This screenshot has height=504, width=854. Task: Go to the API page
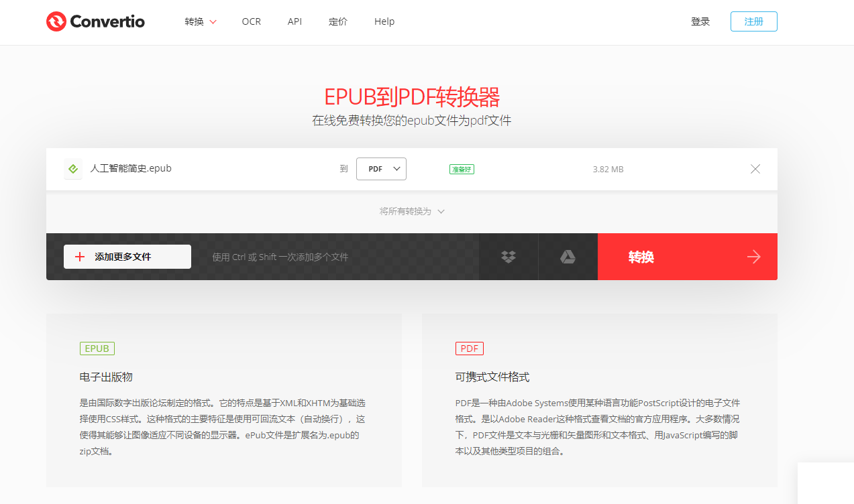[x=295, y=21]
